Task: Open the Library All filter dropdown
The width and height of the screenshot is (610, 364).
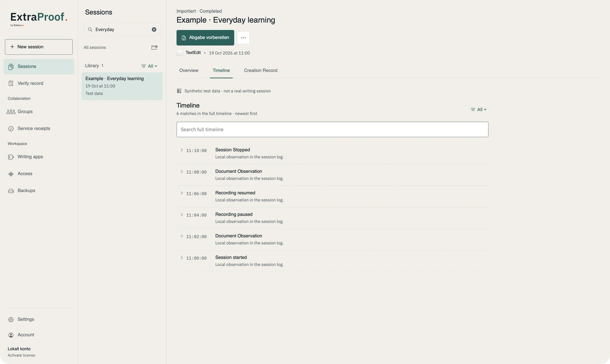Action: 149,66
